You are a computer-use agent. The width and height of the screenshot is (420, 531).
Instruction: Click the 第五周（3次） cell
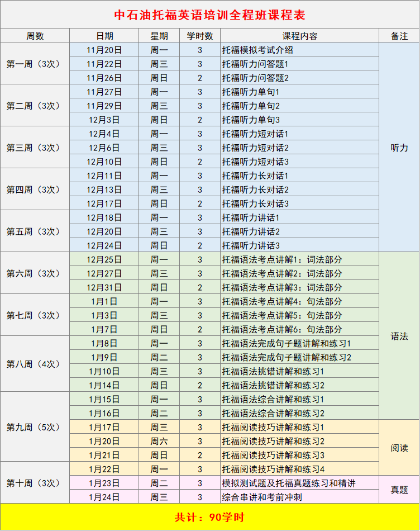(35, 231)
